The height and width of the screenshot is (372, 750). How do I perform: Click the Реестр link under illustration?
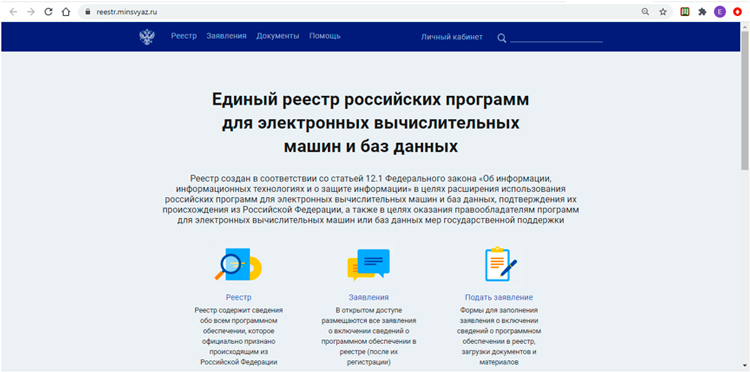238,297
